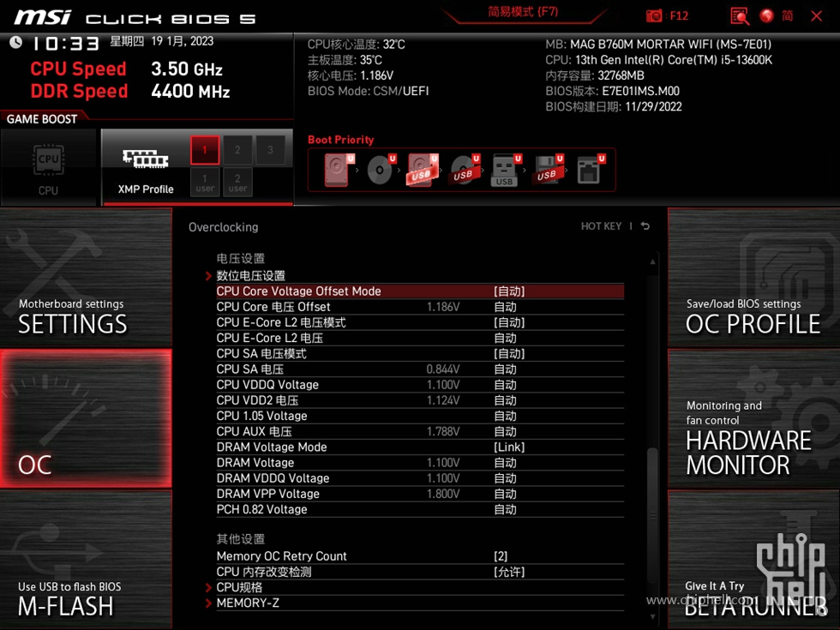The height and width of the screenshot is (630, 840).
Task: Open CPU 内存改变检测 [允许] value
Action: click(x=509, y=572)
